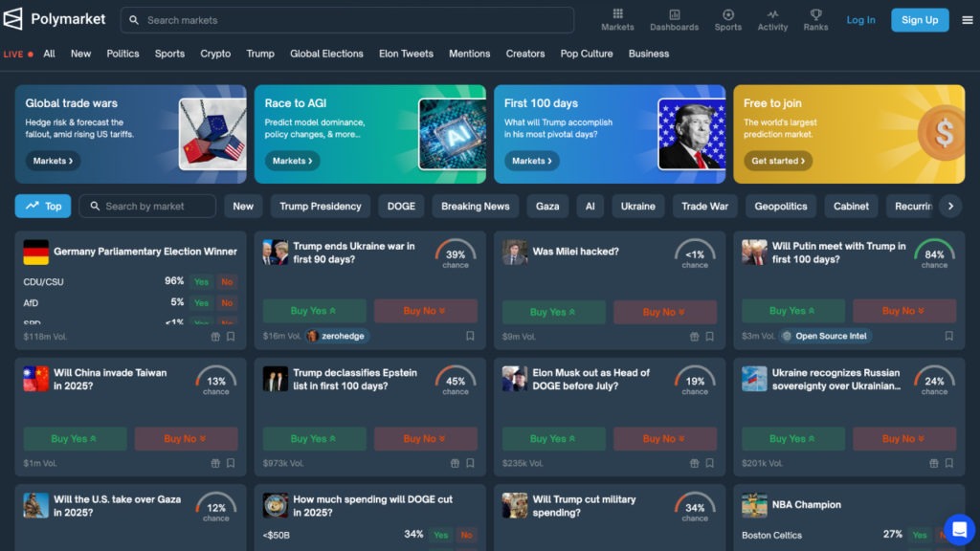Focus the Search by market field

148,206
